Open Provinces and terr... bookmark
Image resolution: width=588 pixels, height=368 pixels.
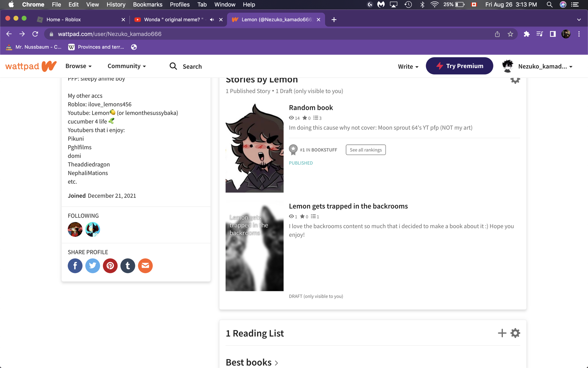pyautogui.click(x=96, y=47)
